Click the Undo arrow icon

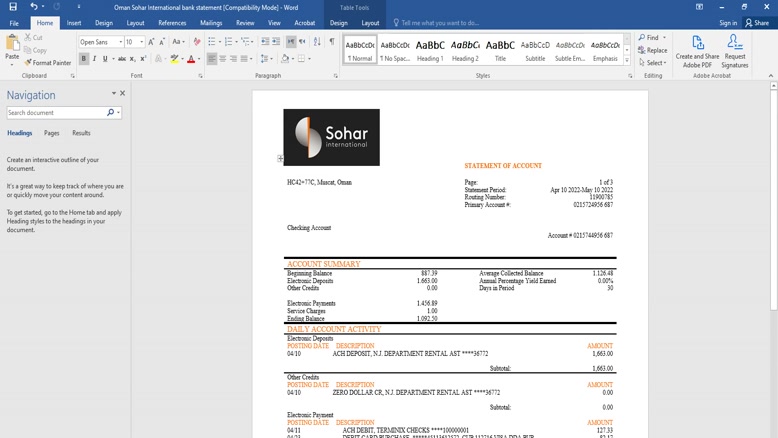pyautogui.click(x=33, y=7)
